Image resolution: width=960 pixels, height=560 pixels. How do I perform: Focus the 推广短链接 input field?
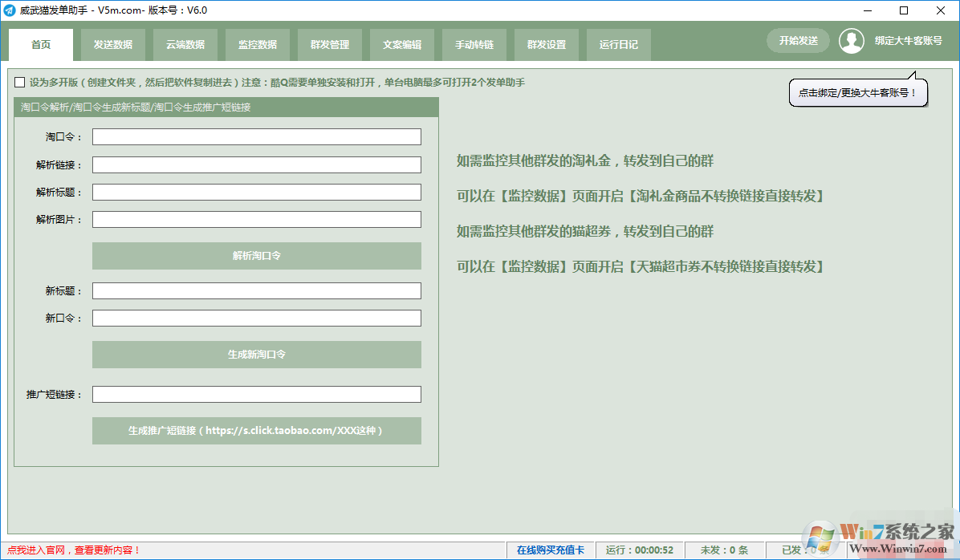tap(257, 394)
